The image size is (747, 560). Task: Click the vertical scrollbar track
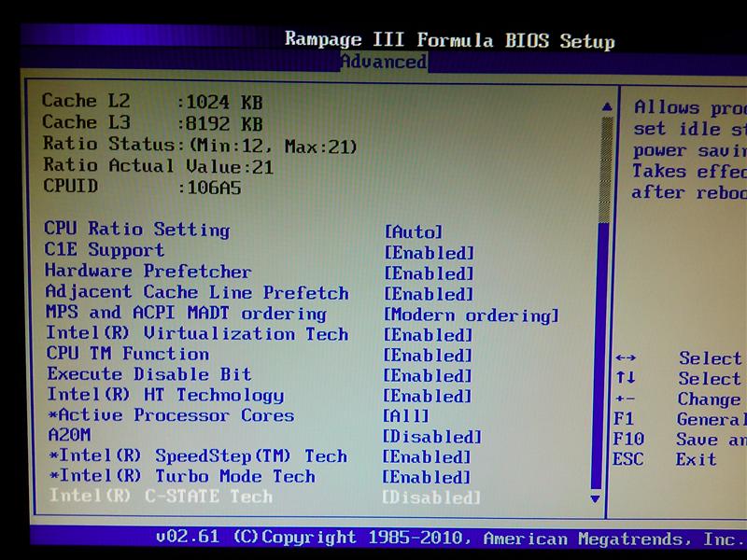[x=604, y=355]
